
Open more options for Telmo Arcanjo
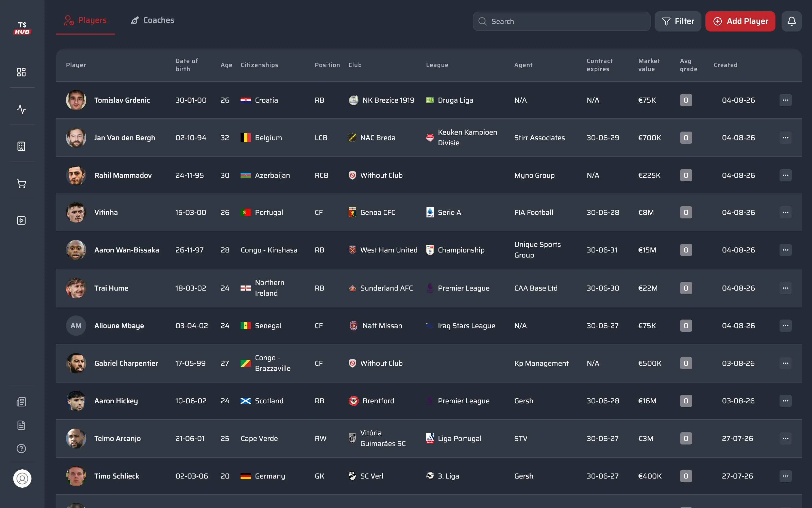point(785,438)
